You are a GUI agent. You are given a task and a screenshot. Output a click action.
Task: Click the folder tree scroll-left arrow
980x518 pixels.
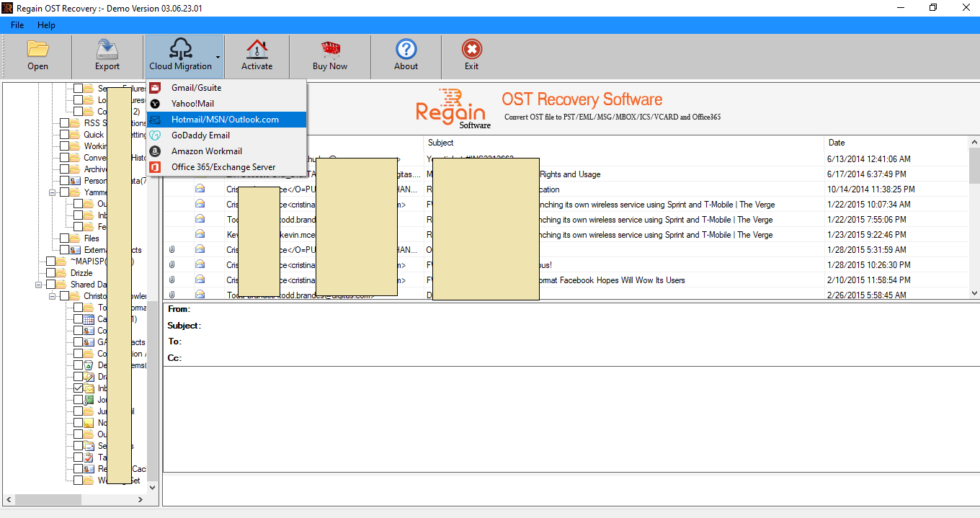(9, 499)
